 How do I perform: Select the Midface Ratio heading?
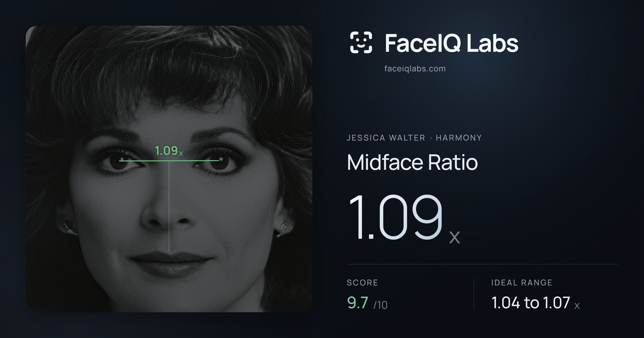click(412, 162)
